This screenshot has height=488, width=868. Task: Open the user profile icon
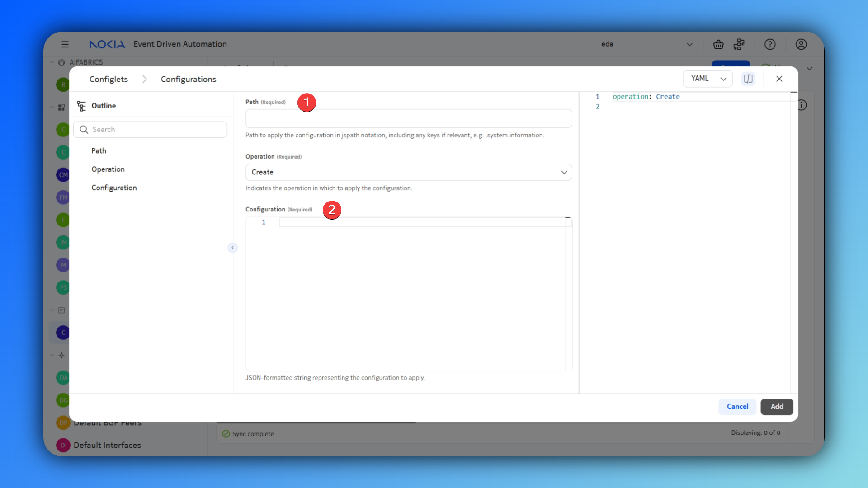coord(801,44)
